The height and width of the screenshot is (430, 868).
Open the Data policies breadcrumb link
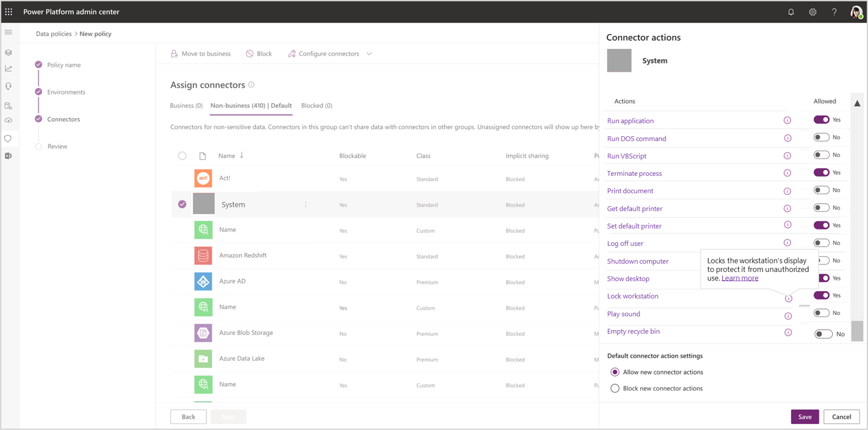click(x=54, y=34)
